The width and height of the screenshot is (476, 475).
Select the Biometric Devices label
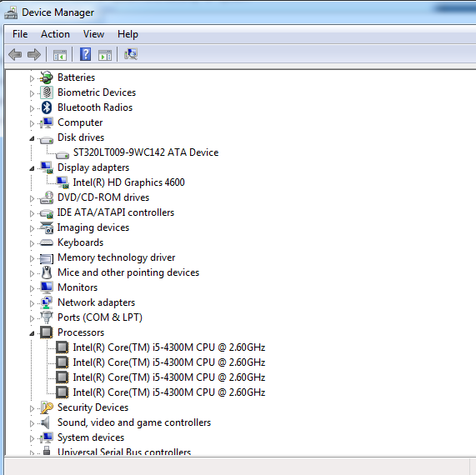click(97, 92)
